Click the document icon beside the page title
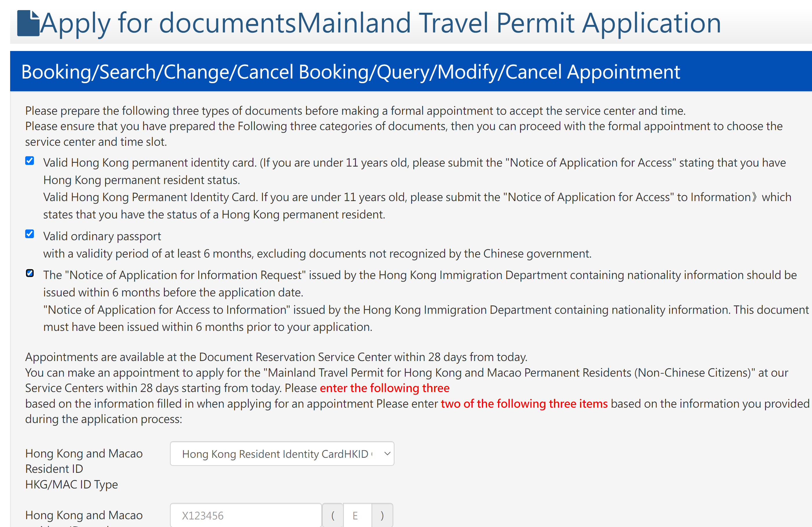 [29, 23]
